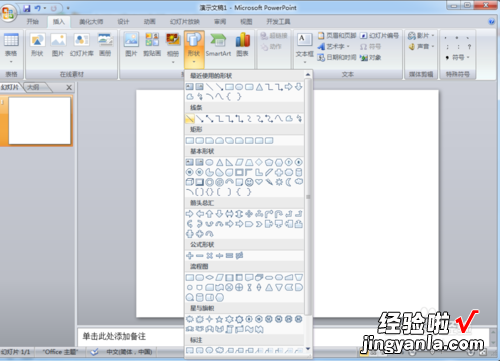The image size is (500, 361).
Task: Open the 美化大师 tab
Action: 91,22
